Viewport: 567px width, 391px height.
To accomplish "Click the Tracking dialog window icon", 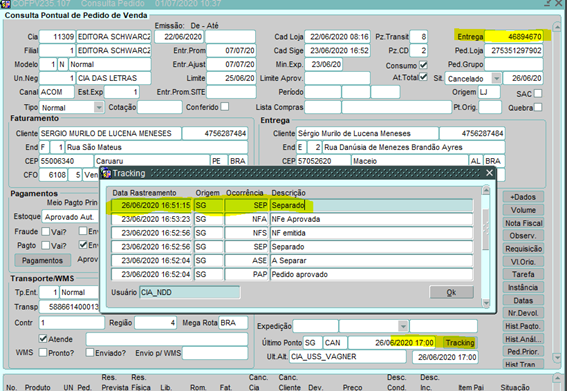I will (x=106, y=173).
